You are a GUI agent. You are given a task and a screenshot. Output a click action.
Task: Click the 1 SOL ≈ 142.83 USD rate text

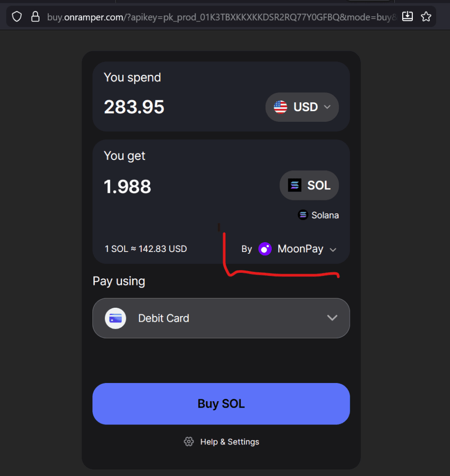(146, 249)
